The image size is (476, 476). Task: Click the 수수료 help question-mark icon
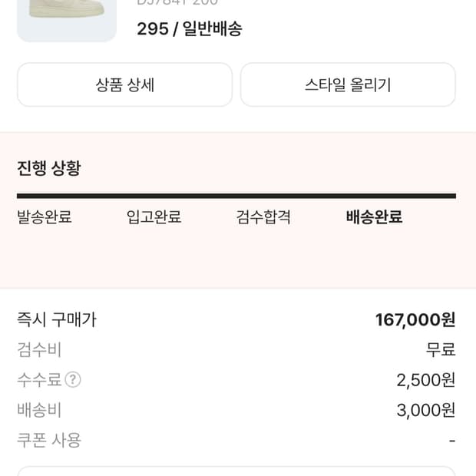coord(73,379)
